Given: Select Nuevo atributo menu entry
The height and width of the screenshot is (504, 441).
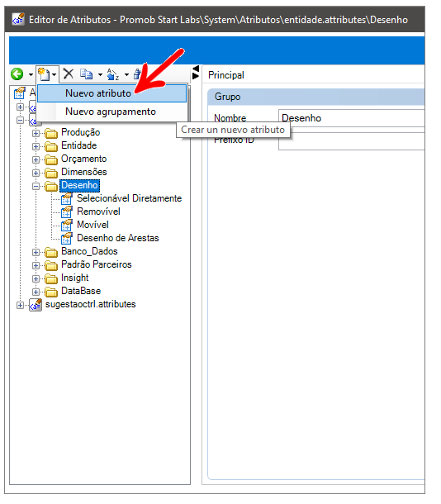Looking at the screenshot, I should click(x=111, y=93).
